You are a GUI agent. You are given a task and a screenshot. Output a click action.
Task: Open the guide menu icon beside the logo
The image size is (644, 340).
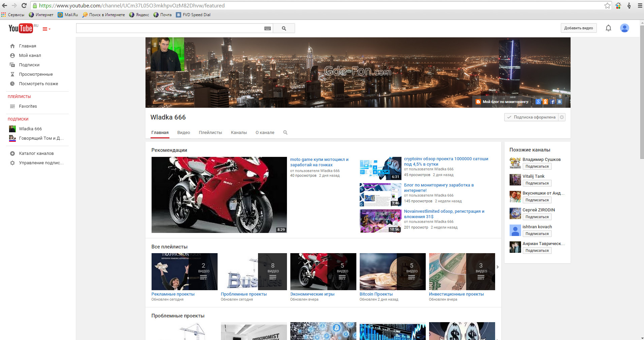pyautogui.click(x=46, y=29)
